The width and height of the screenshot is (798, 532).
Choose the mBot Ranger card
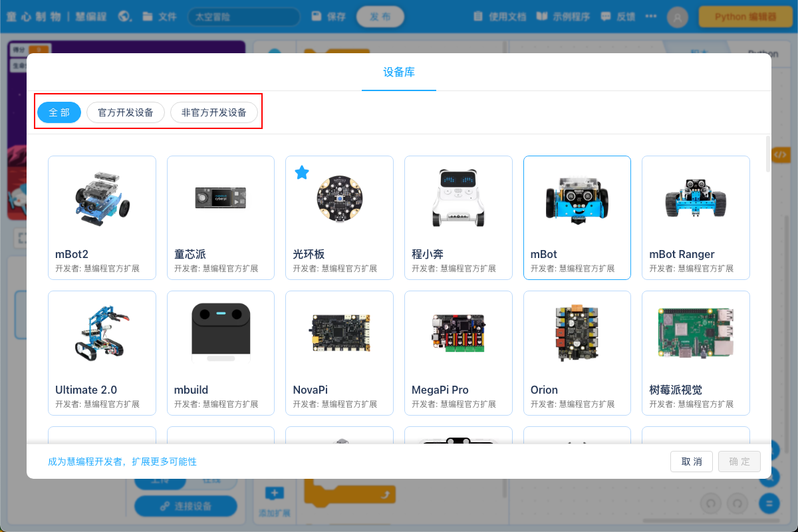coord(696,217)
